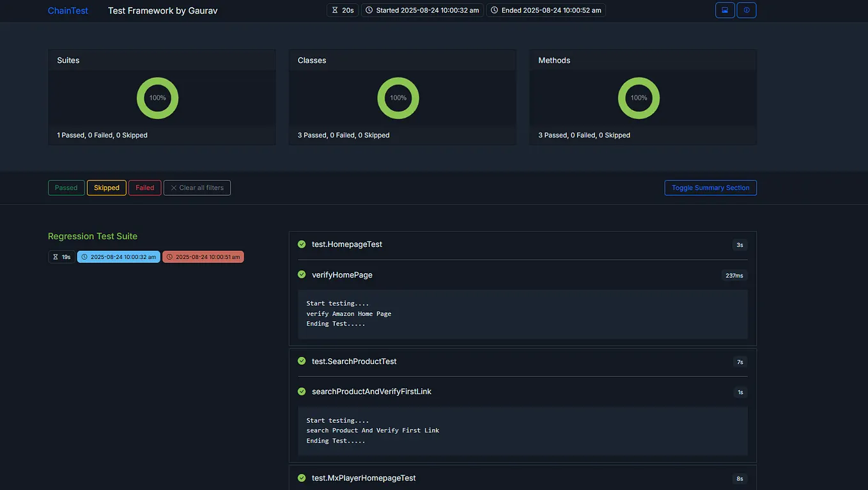Click the 100% donut gauge under Suites
The image size is (868, 490).
tap(157, 98)
